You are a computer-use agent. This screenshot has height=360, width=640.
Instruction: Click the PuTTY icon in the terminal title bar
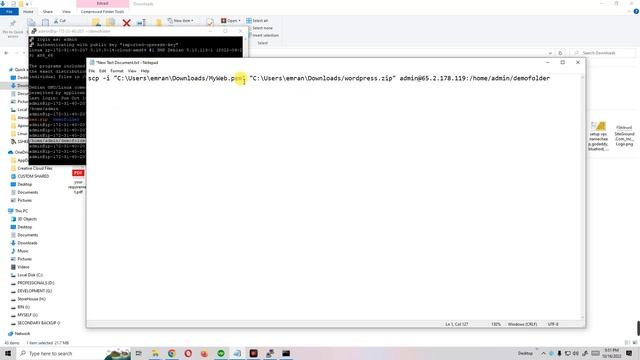[34, 31]
